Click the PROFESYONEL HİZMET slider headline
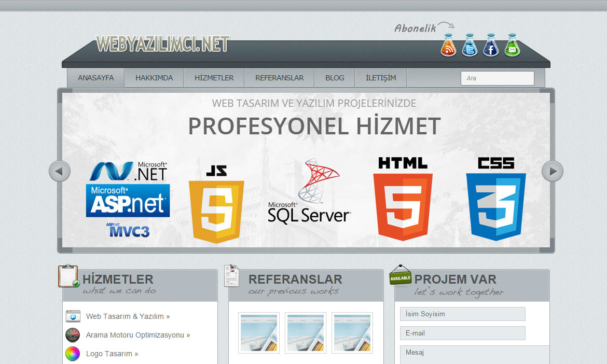Screen dimensions: 607x364 (314, 126)
